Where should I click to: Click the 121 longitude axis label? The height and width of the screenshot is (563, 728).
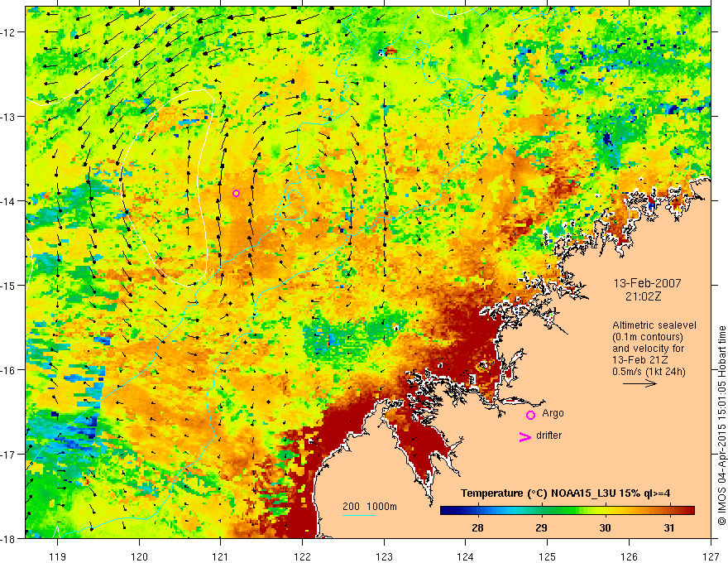point(221,556)
